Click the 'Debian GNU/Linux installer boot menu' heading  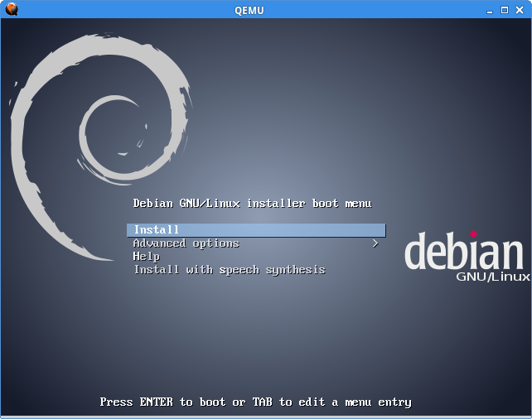click(x=253, y=204)
